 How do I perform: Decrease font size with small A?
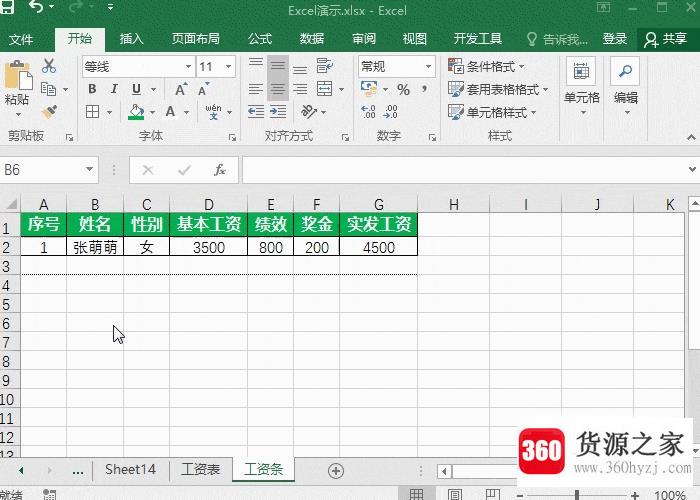click(204, 89)
